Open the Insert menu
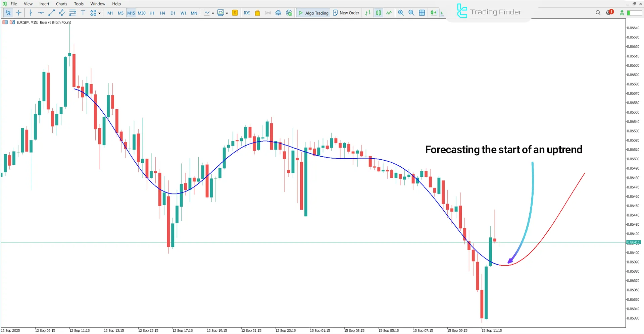The height and width of the screenshot is (334, 644). (44, 4)
